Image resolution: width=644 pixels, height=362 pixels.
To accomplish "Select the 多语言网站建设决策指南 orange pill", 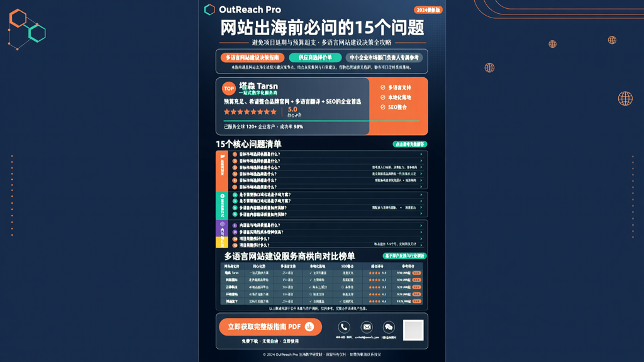I will pyautogui.click(x=252, y=57).
